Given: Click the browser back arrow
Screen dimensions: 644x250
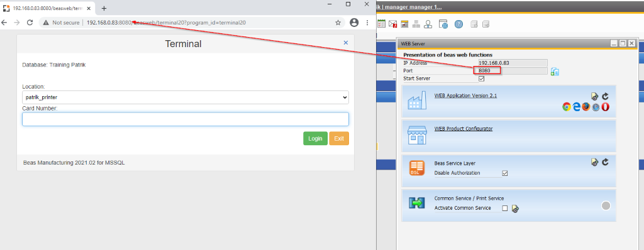Looking at the screenshot, I should tap(4, 23).
